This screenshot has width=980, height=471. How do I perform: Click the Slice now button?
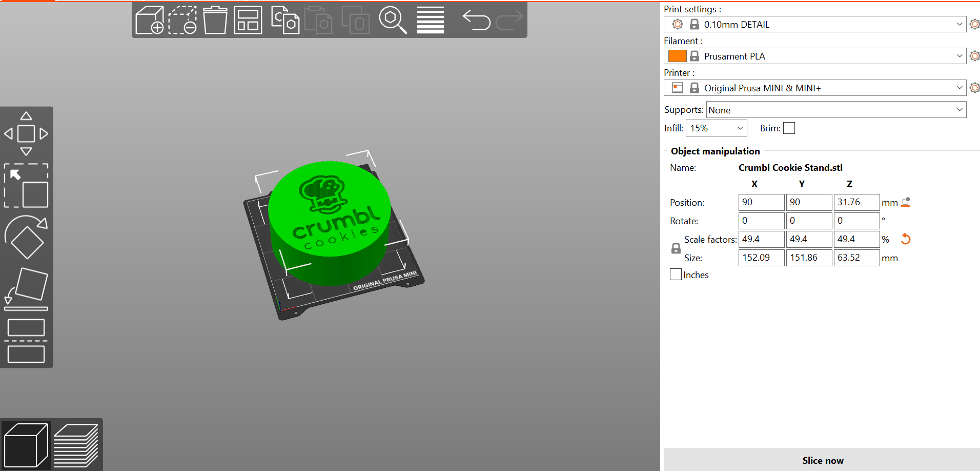[822, 460]
